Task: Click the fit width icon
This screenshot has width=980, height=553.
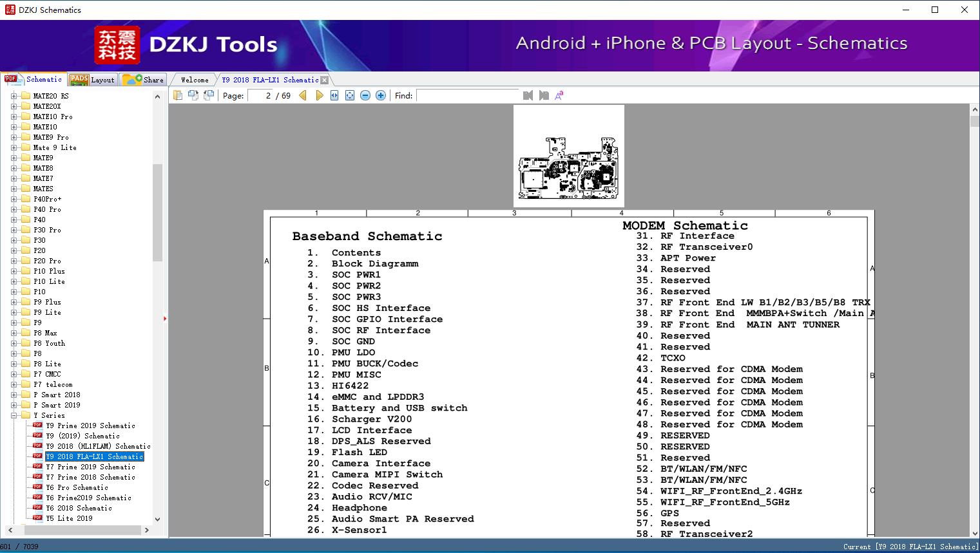Action: point(334,95)
